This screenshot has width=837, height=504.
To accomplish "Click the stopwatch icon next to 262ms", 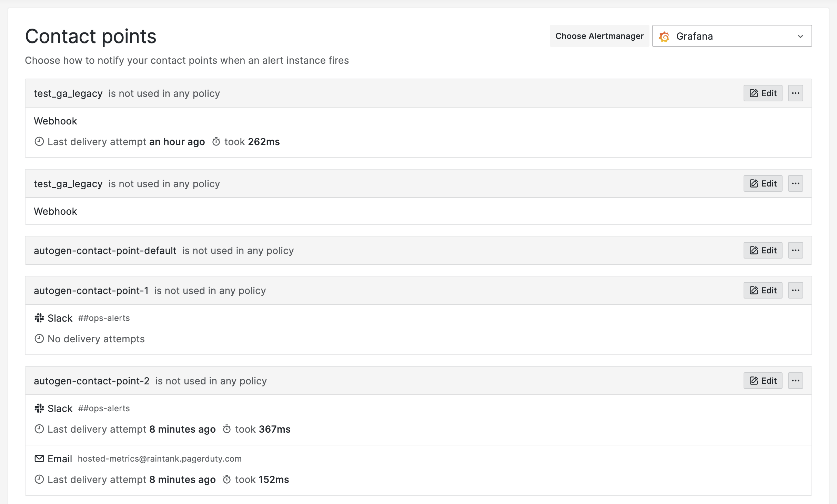I will tap(216, 141).
